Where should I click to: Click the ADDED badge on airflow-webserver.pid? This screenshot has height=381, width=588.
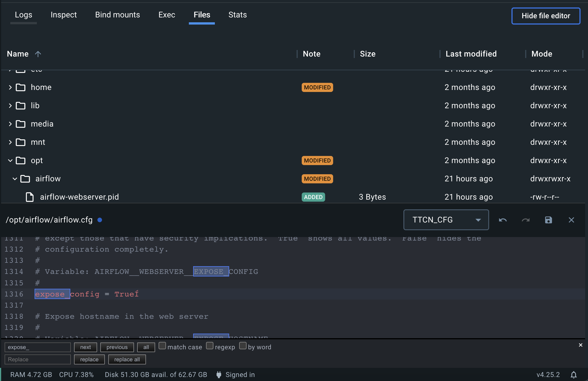(x=313, y=197)
